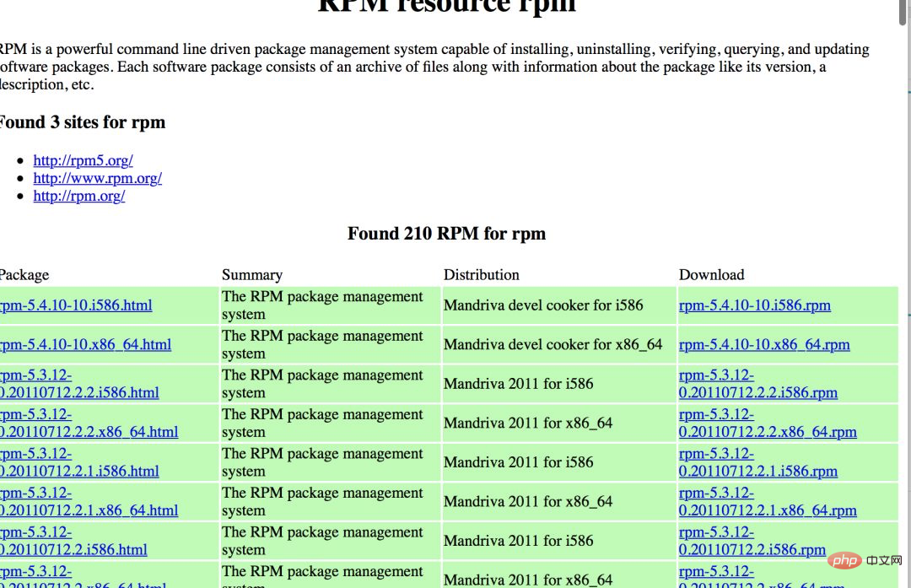Download rpm-5.3.12-0.20110712.2.1.i586.rpm
The height and width of the screenshot is (588, 911).
(x=758, y=462)
